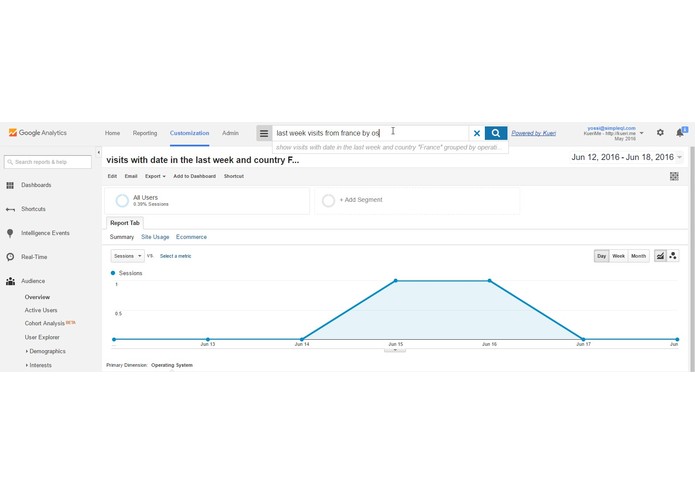
Task: Click the Real-Time clock icon
Action: pyautogui.click(x=10, y=257)
